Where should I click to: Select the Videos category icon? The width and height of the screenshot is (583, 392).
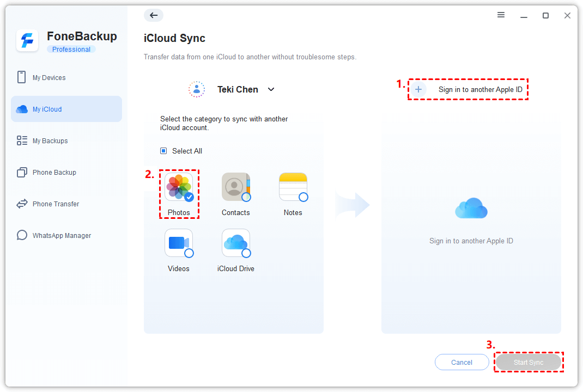[179, 243]
